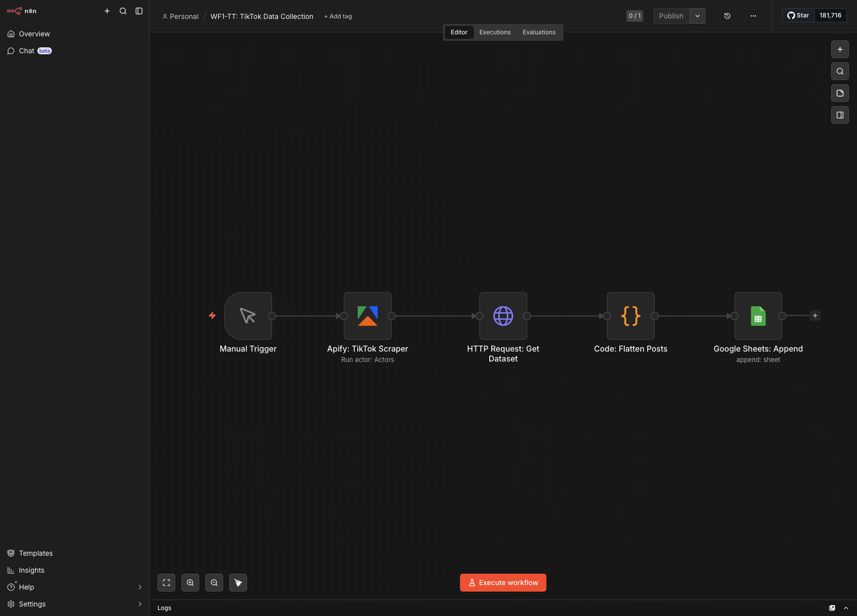Switch to the Evaluations tab
Screen dimensions: 857x616
539,32
